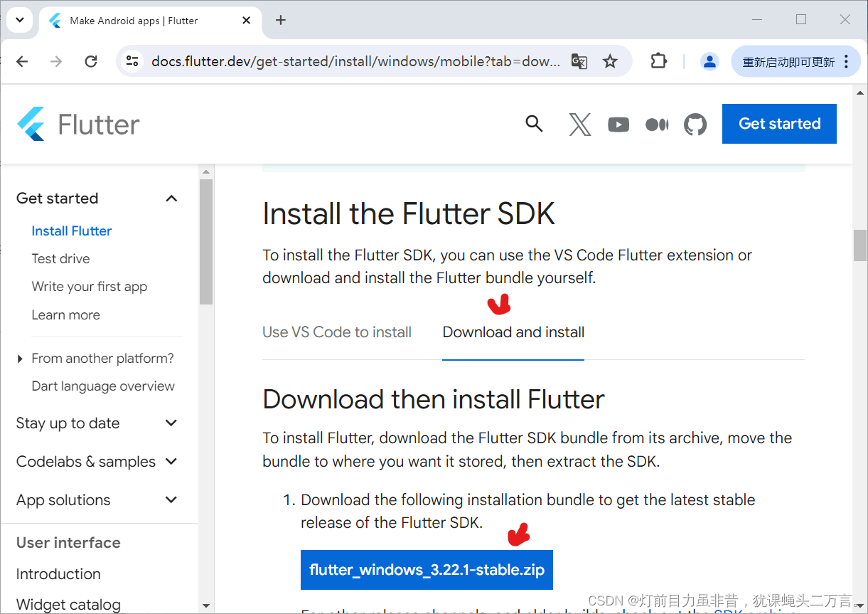Maximize the Chrome window
The width and height of the screenshot is (868, 614).
(x=801, y=20)
